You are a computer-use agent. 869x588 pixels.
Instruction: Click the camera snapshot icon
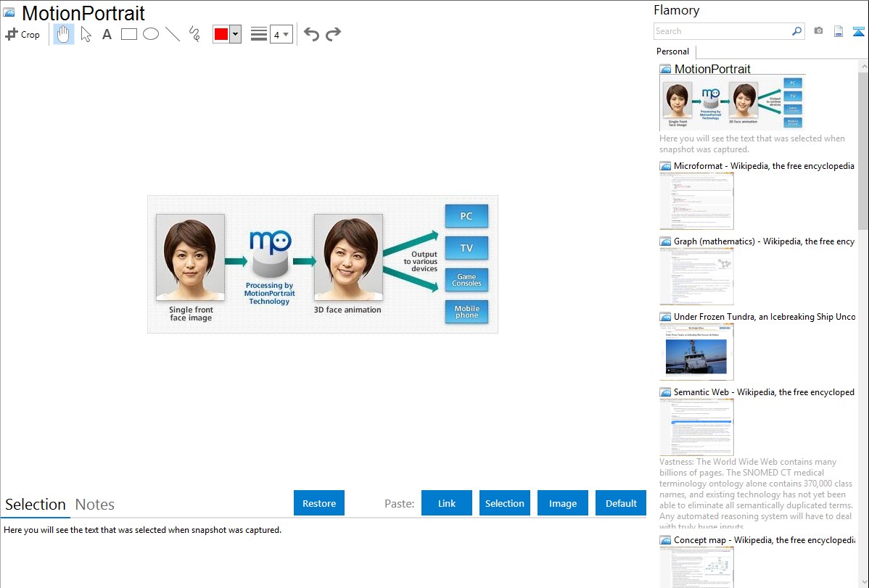818,31
